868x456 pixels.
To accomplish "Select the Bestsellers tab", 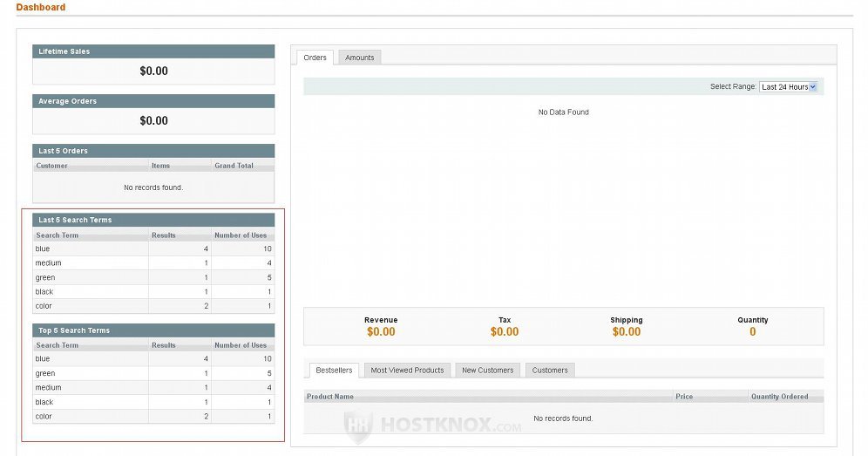I will point(334,371).
